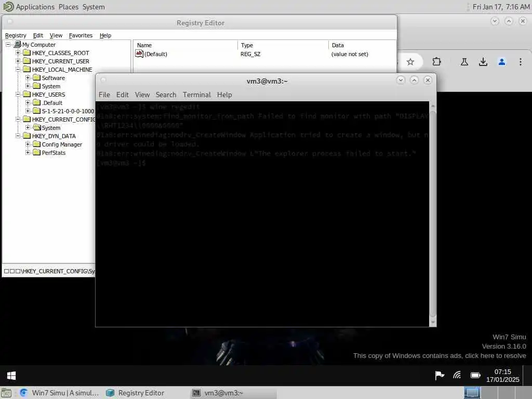The image size is (532, 399).
Task: Select the Software folder icon
Action: (37, 78)
